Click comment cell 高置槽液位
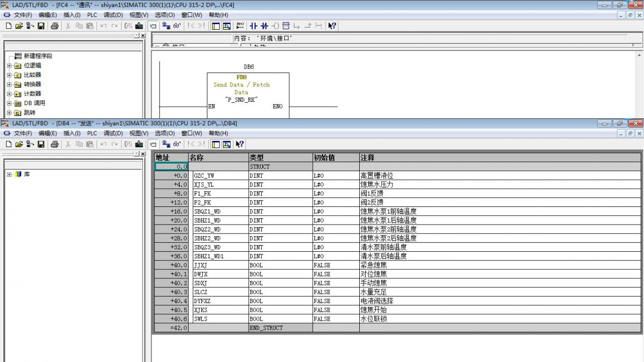This screenshot has height=362, width=644. coord(500,176)
